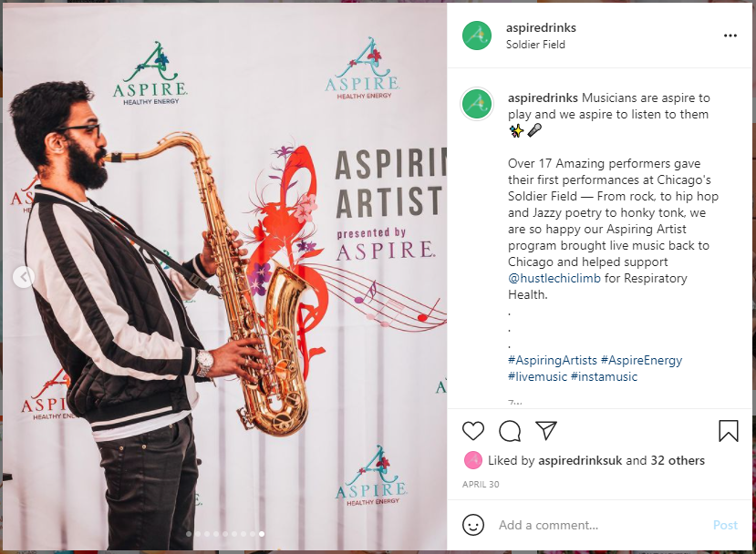Save post using bookmark icon
This screenshot has width=756, height=554.
click(x=728, y=431)
